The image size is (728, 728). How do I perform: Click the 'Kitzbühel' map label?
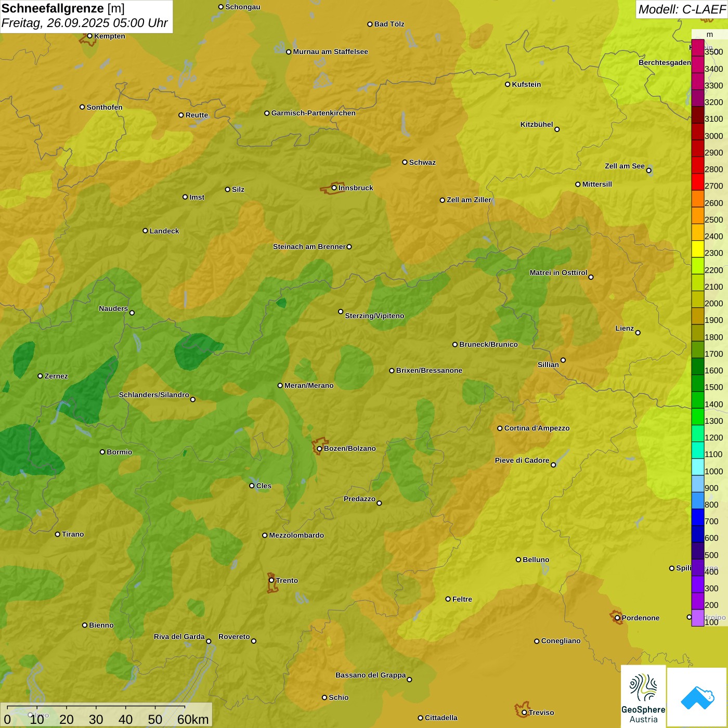[537, 124]
